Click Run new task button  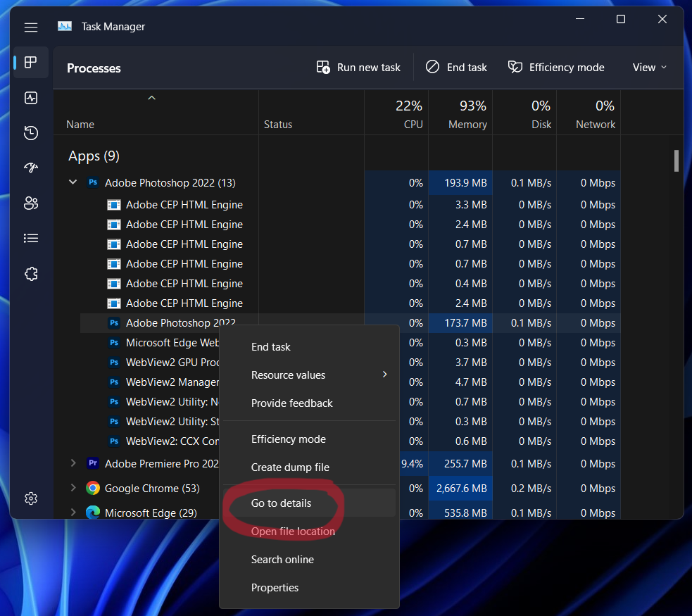tap(358, 68)
